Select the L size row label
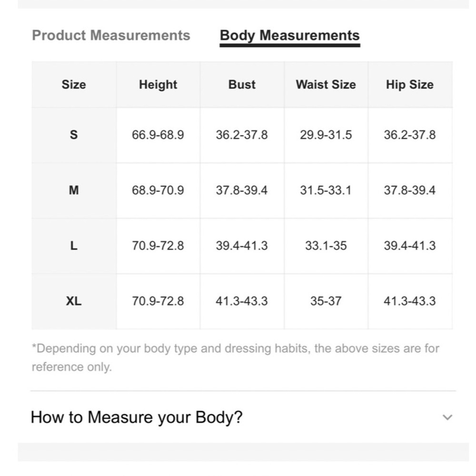Image resolution: width=476 pixels, height=476 pixels. coord(74,246)
